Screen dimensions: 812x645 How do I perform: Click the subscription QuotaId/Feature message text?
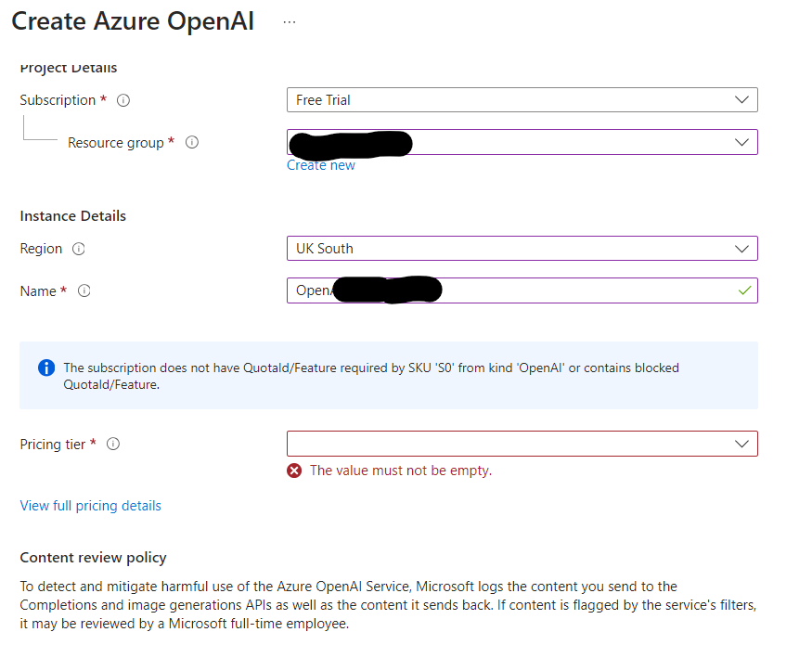click(371, 376)
